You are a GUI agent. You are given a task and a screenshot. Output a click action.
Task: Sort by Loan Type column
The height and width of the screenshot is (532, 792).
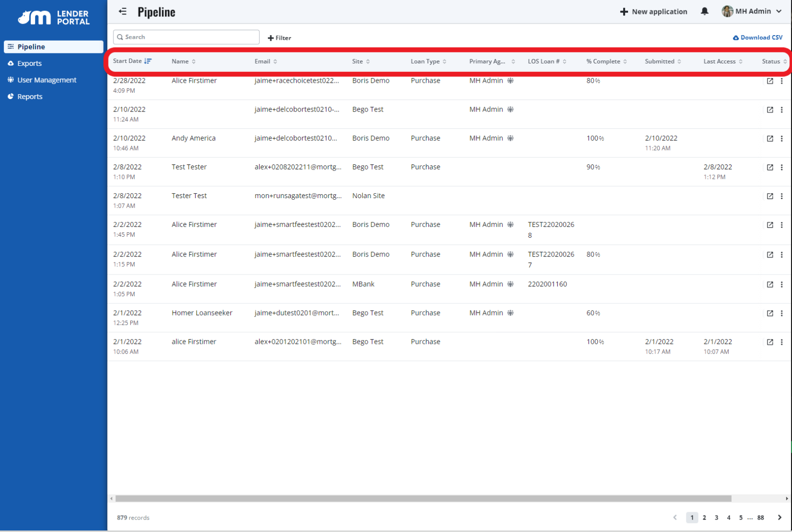(x=428, y=61)
